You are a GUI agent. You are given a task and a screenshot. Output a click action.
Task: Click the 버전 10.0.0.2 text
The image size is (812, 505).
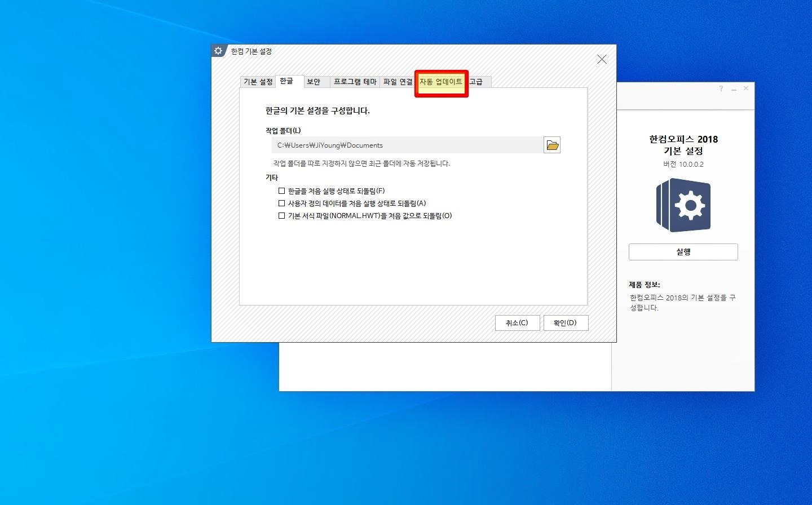[683, 165]
